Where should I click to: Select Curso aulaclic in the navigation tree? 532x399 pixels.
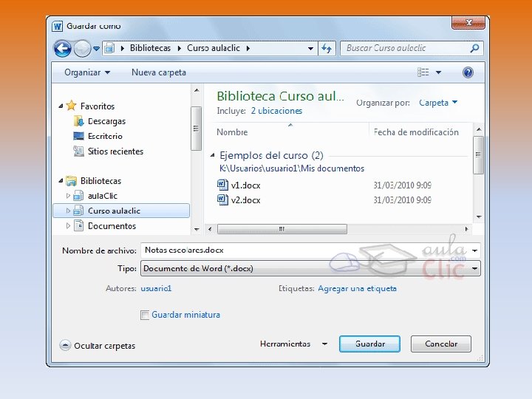coord(121,211)
